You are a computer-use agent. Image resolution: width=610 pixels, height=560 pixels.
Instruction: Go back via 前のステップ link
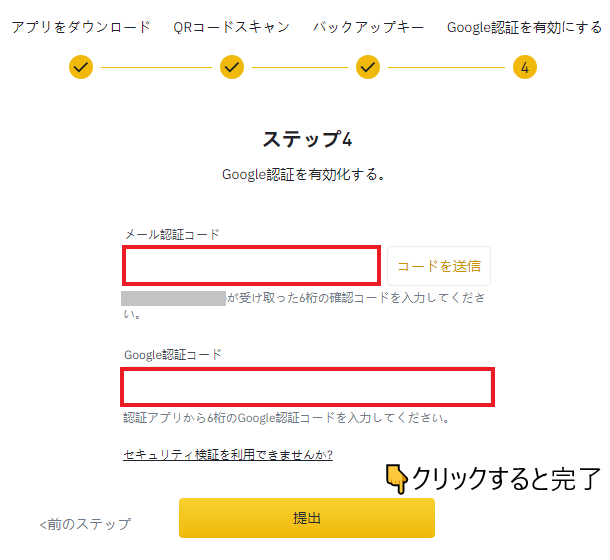point(85,524)
